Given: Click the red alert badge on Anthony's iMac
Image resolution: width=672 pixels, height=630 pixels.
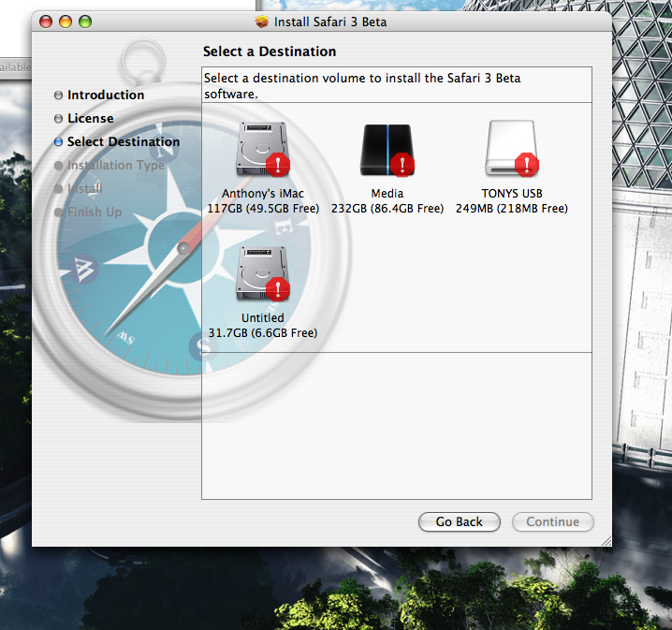Looking at the screenshot, I should click(x=278, y=165).
